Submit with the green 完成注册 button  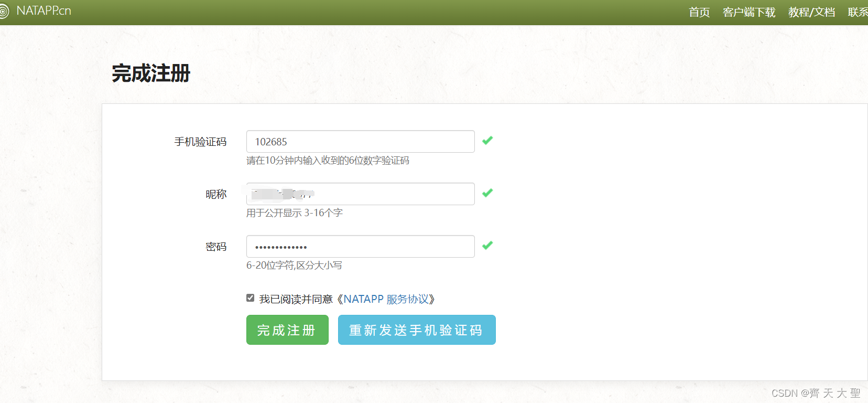coord(287,330)
